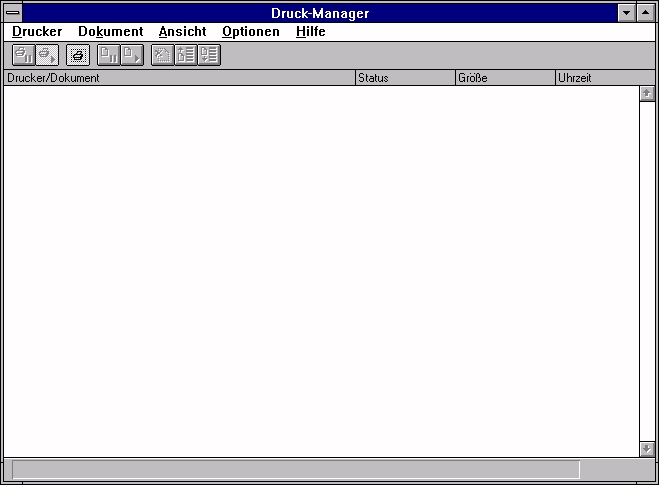This screenshot has height=485, width=659.
Task: Open the window control menu box
Action: [13, 13]
